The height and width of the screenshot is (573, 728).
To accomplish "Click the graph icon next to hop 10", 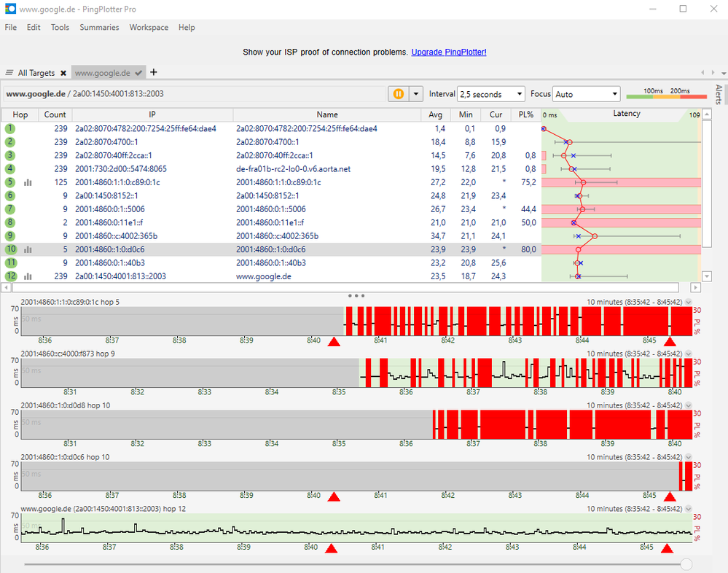I will [28, 250].
